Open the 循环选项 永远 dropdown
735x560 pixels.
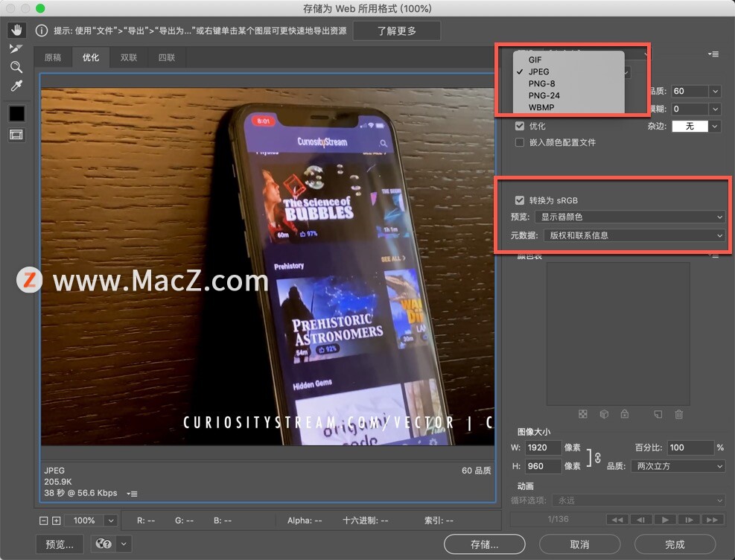[x=638, y=500]
